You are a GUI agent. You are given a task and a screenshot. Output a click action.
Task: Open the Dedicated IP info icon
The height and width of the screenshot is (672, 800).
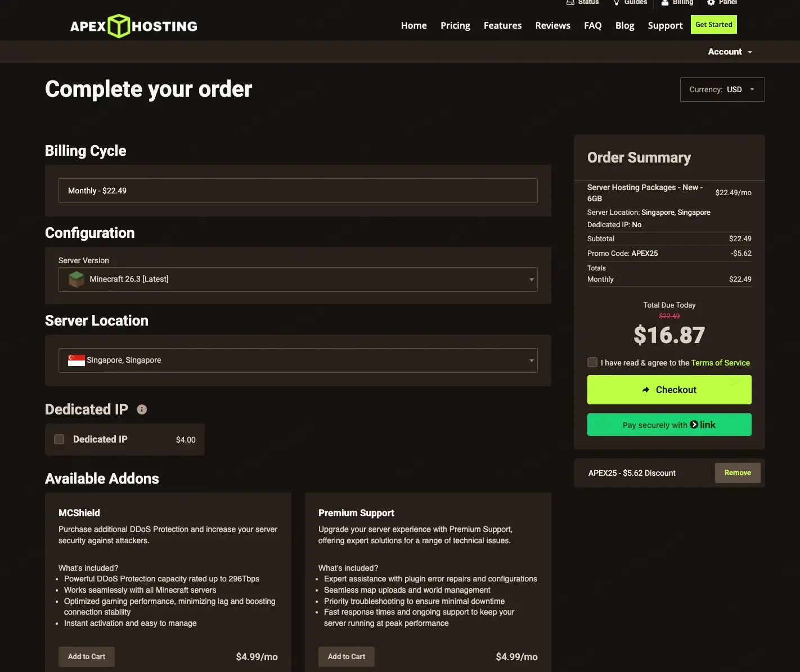tap(142, 409)
